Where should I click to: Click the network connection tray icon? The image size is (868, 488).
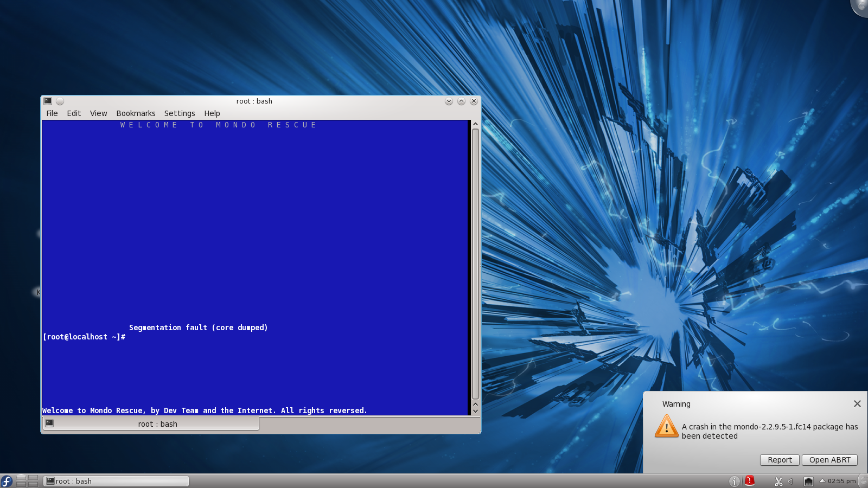(808, 481)
